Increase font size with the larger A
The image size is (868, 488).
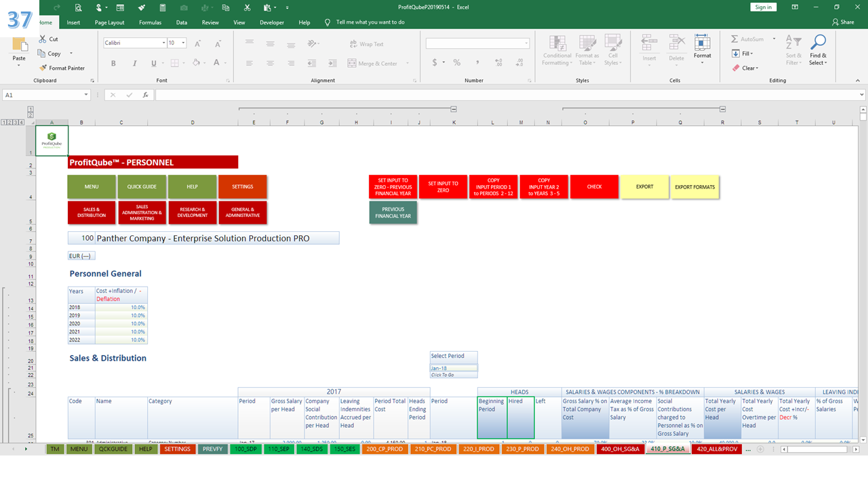click(x=198, y=43)
